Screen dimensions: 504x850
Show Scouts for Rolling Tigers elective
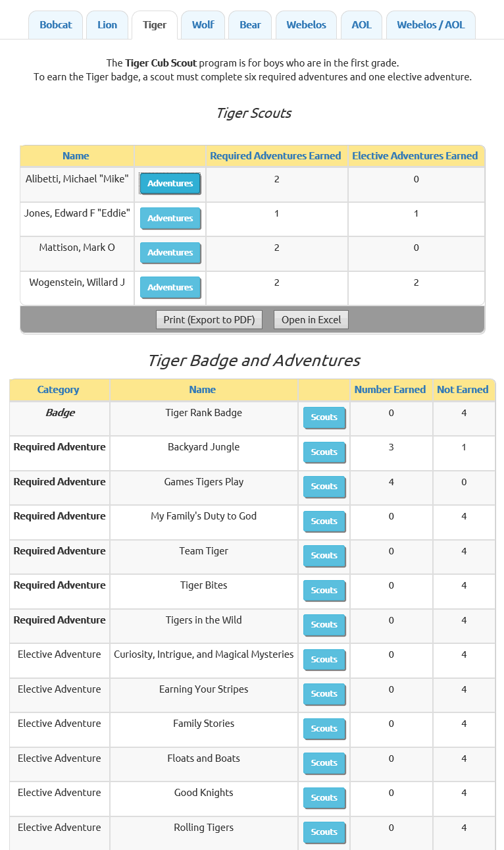tap(324, 832)
